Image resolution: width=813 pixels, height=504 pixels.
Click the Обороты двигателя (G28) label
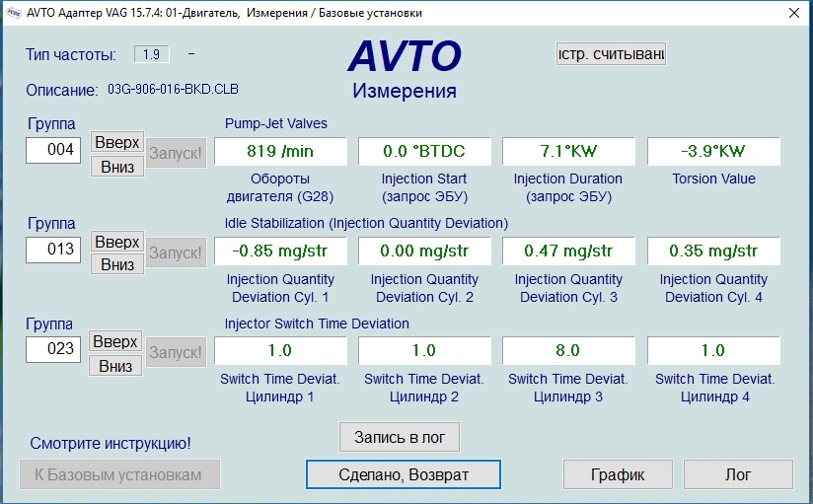pos(280,187)
